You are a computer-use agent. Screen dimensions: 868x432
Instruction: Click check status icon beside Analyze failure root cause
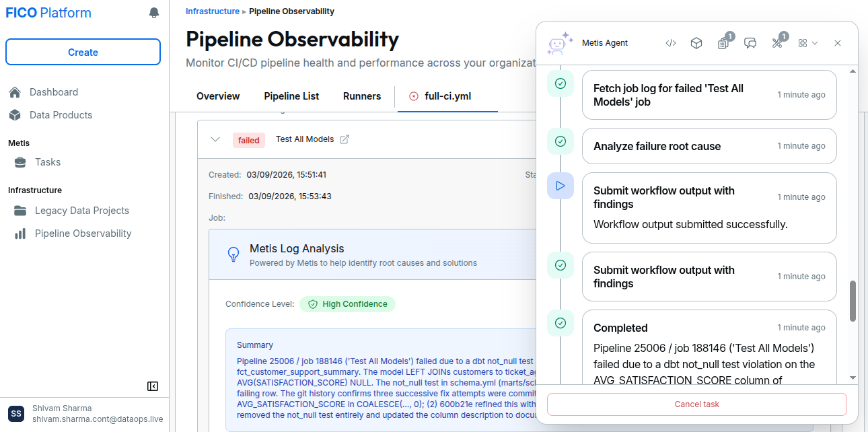click(560, 142)
